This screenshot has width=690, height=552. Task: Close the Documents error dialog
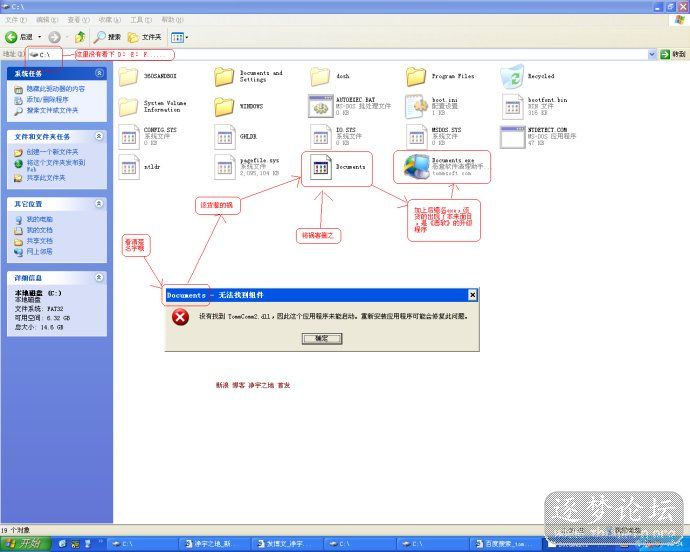(472, 295)
